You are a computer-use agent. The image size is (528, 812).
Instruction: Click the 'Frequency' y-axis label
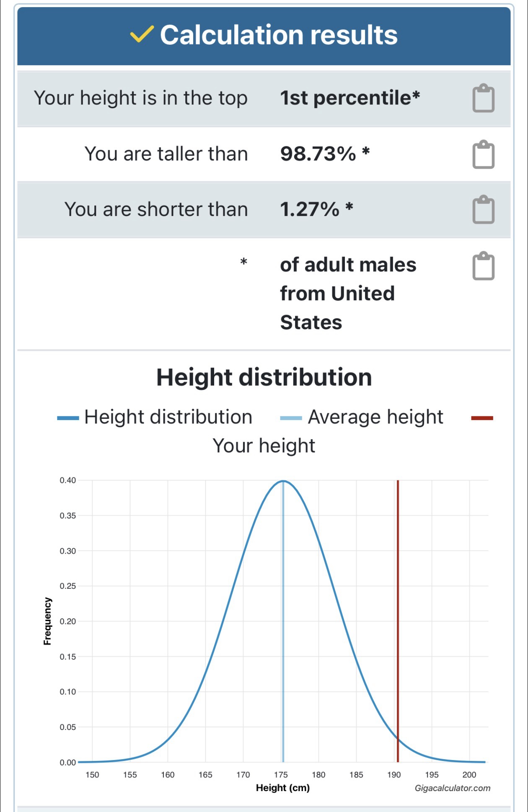[47, 621]
